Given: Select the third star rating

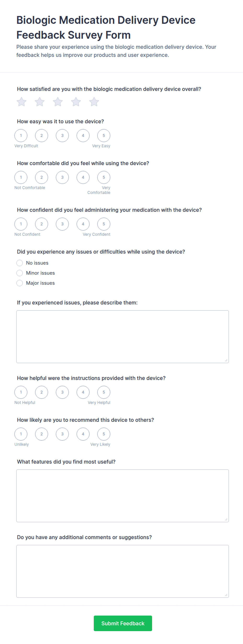Looking at the screenshot, I should [x=58, y=102].
